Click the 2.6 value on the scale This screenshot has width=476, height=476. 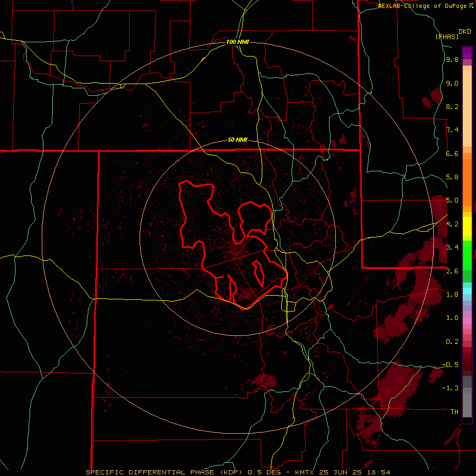452,271
